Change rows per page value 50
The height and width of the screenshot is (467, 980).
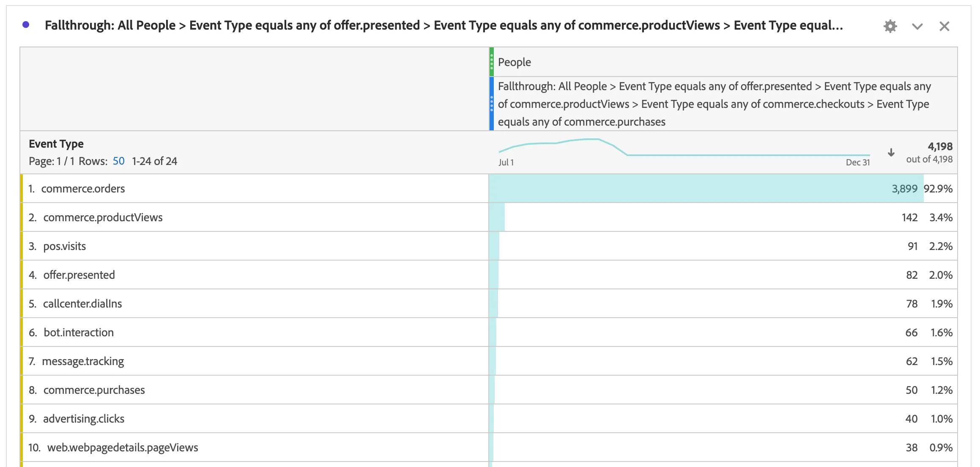click(118, 161)
